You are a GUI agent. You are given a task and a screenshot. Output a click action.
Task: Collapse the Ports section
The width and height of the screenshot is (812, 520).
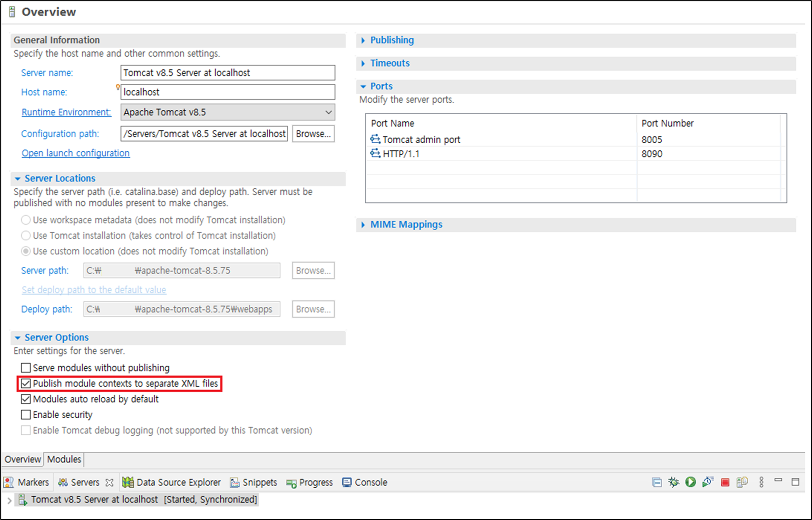pos(363,87)
